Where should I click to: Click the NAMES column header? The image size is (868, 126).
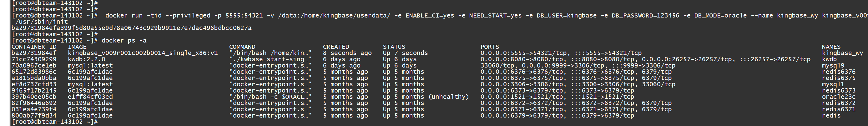point(831,47)
